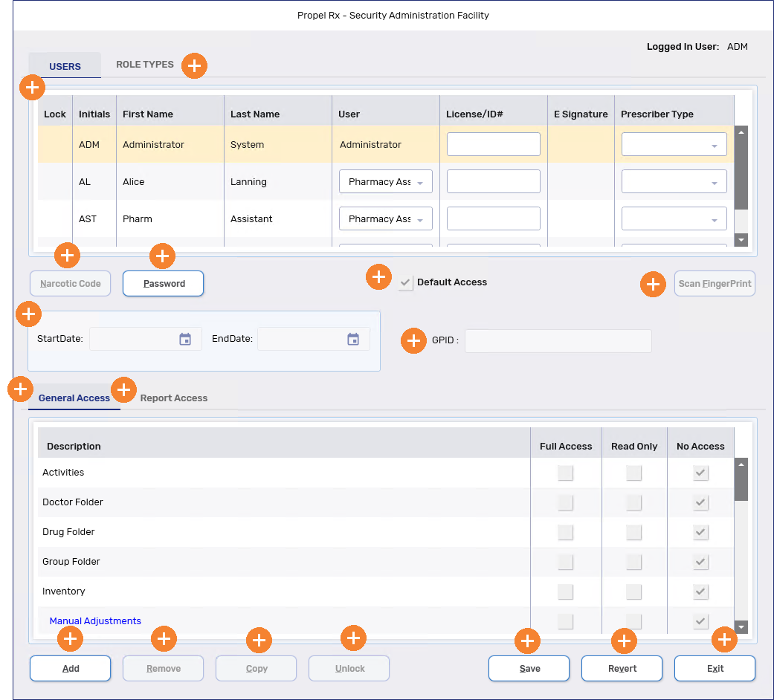
Task: Click Add to create a new user
Action: click(70, 668)
